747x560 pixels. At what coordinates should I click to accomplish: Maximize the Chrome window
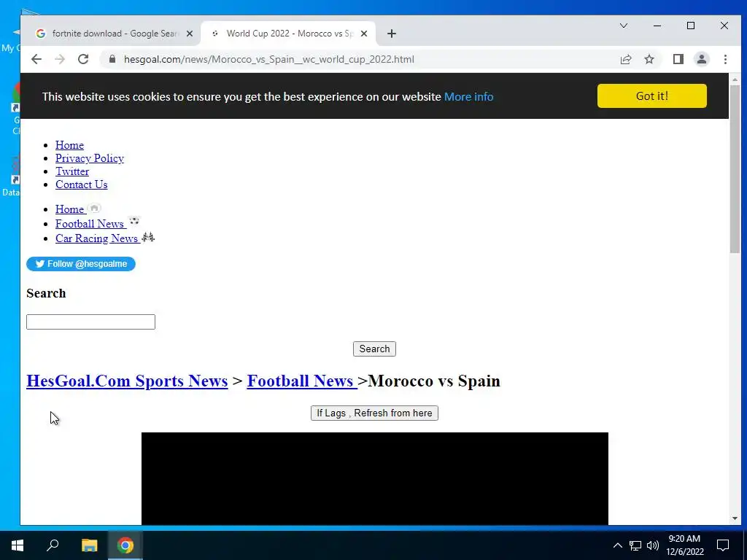pos(691,26)
